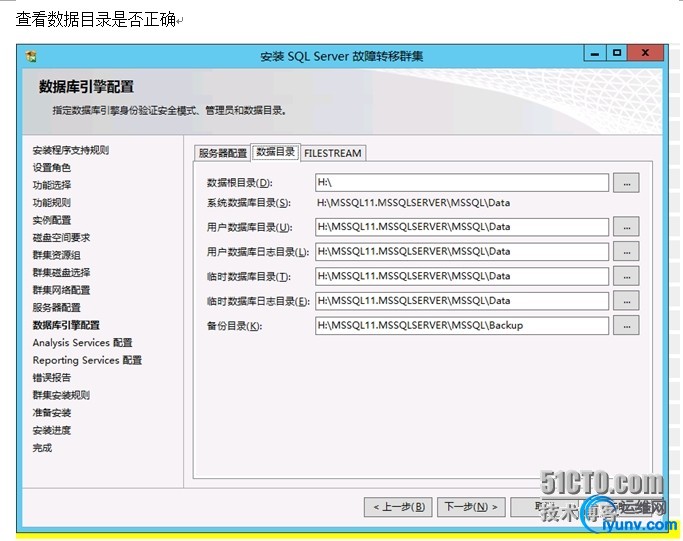683x541 pixels.
Task: Select 设置角色 in the steps list
Action: (x=51, y=168)
